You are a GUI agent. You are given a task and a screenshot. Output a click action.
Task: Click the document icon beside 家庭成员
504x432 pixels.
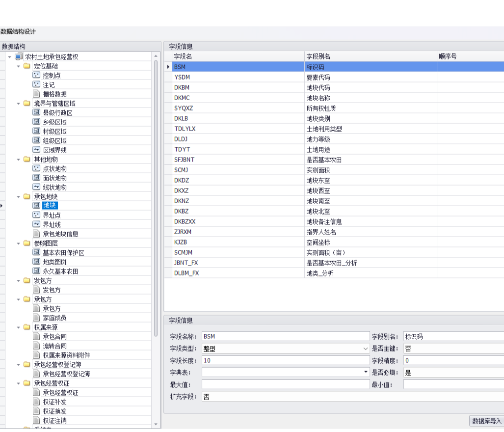click(x=36, y=318)
